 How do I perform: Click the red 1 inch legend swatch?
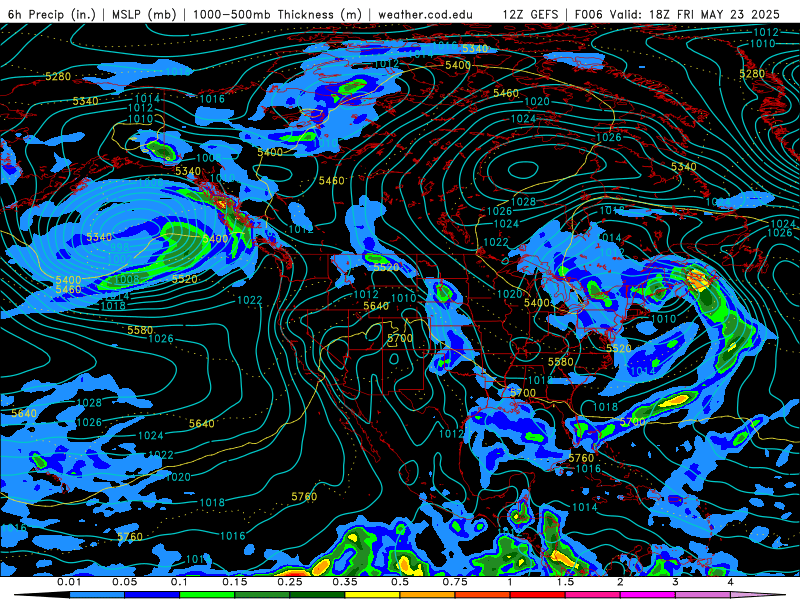(x=538, y=595)
